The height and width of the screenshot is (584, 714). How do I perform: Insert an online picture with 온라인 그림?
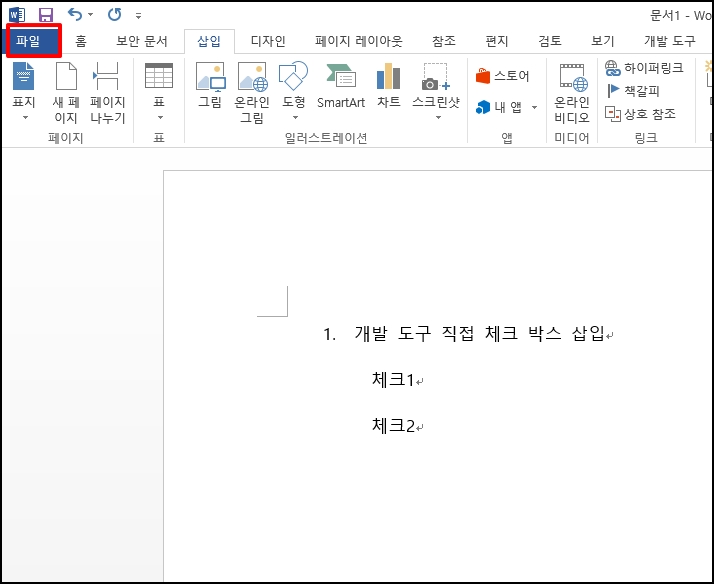click(x=252, y=93)
